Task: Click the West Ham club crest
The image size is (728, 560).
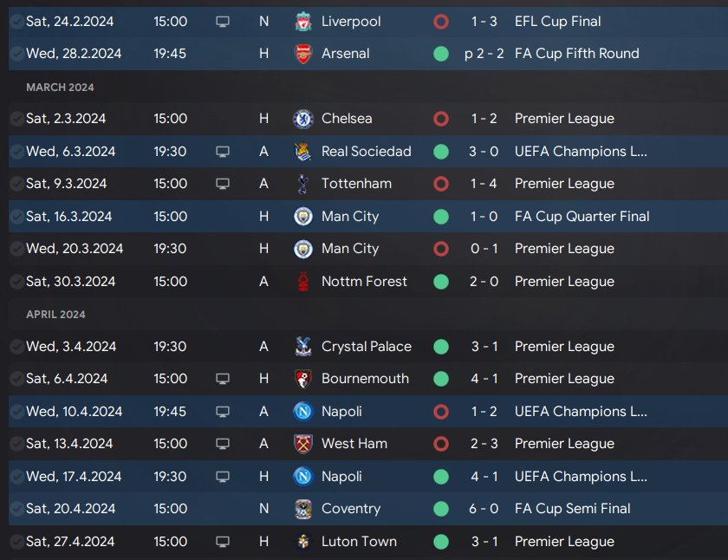Action: pos(303,444)
